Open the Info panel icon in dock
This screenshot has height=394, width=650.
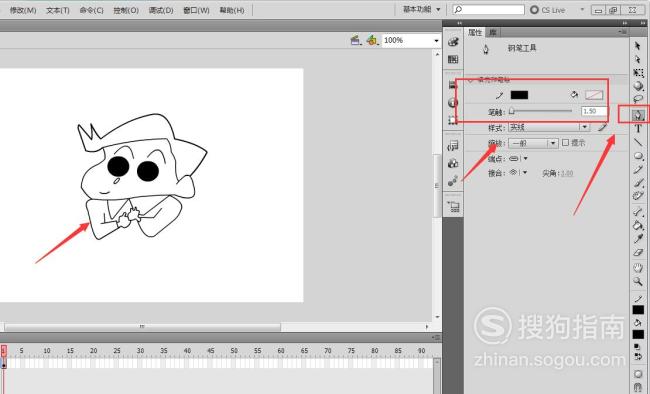453,102
